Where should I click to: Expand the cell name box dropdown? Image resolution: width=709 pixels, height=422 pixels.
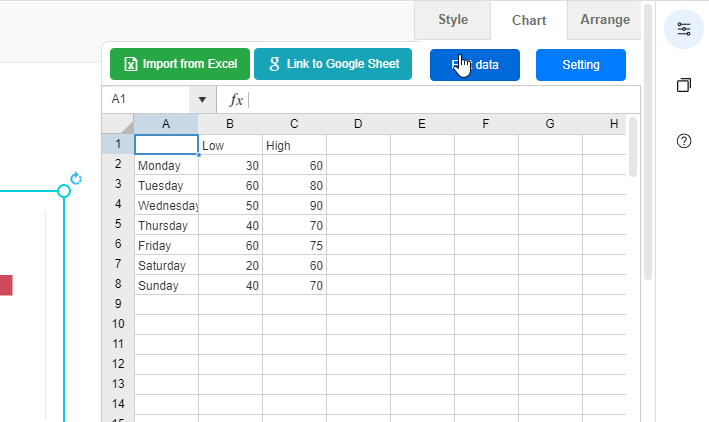pos(203,100)
